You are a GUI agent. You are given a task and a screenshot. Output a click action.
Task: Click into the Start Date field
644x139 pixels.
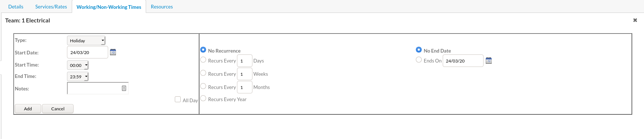(88, 52)
